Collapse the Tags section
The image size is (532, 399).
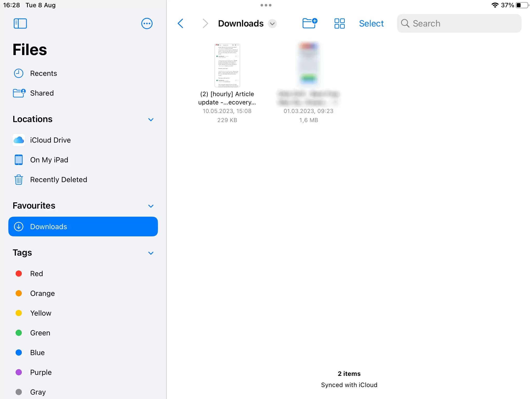coord(151,253)
